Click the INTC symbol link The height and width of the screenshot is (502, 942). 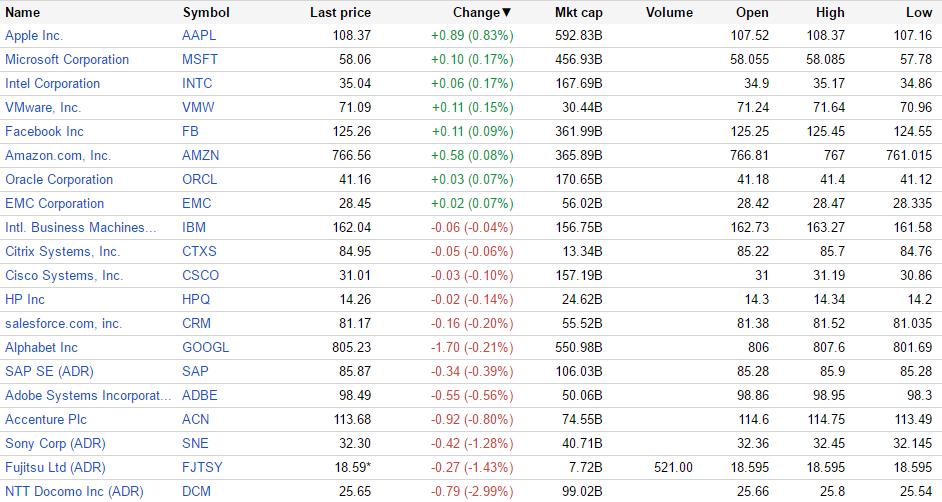pos(197,83)
